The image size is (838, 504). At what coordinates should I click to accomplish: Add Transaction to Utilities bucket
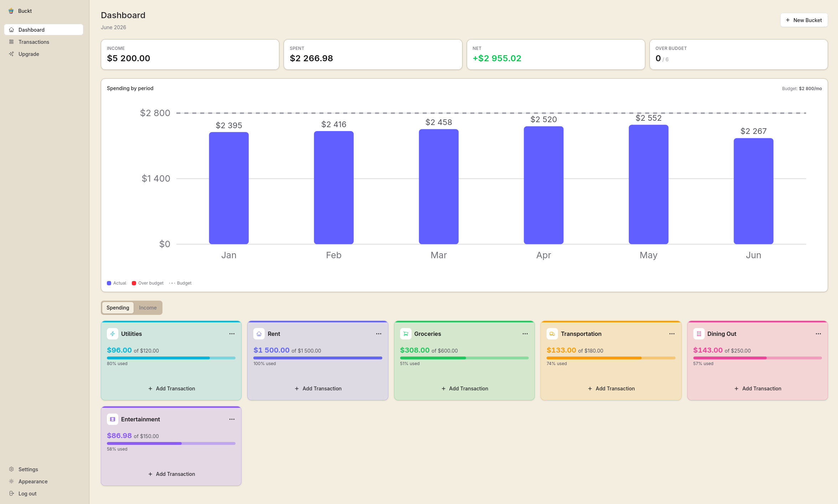click(x=171, y=389)
